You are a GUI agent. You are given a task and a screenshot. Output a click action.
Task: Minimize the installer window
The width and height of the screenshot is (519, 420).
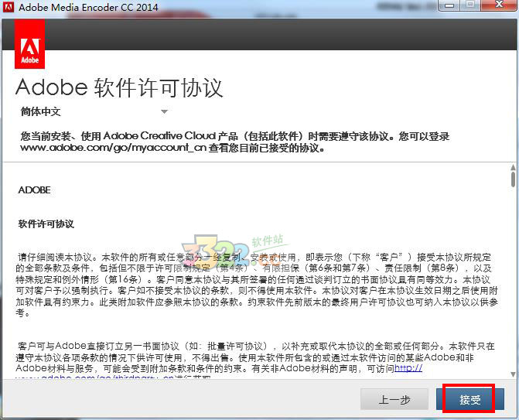coord(449,5)
